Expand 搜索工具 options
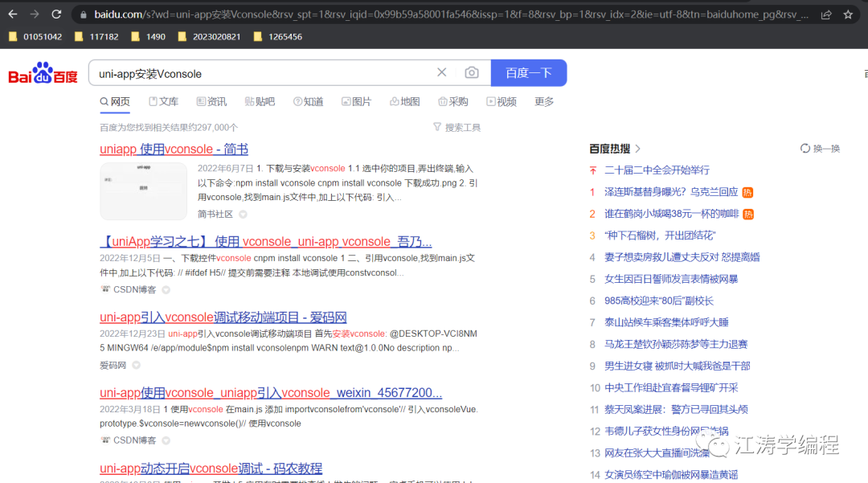Screen dimensions: 868x483 [x=457, y=126]
